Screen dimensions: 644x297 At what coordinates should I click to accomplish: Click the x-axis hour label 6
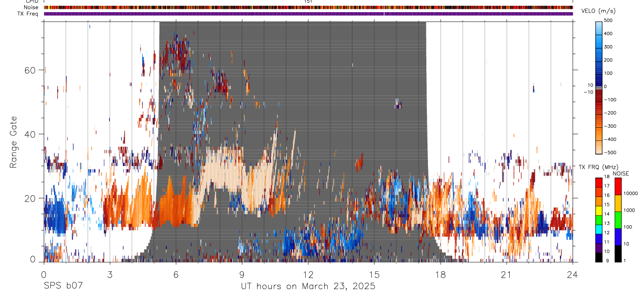click(x=176, y=274)
